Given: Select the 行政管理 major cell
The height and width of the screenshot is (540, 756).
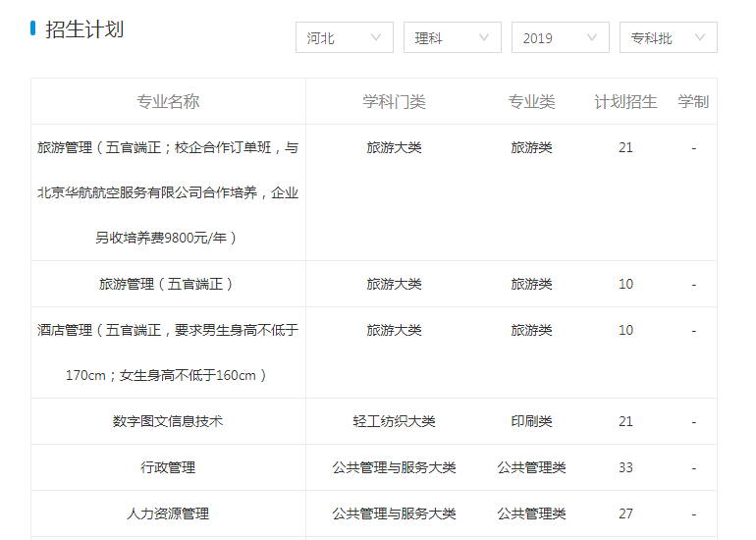Looking at the screenshot, I should pyautogui.click(x=168, y=467).
